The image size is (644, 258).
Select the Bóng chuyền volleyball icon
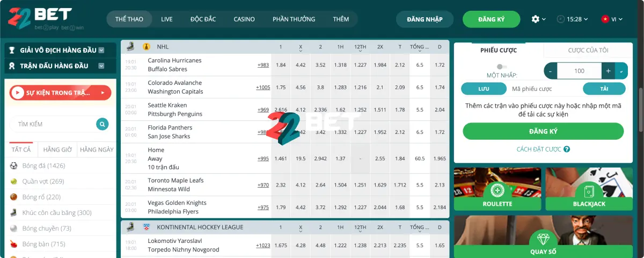pos(13,228)
